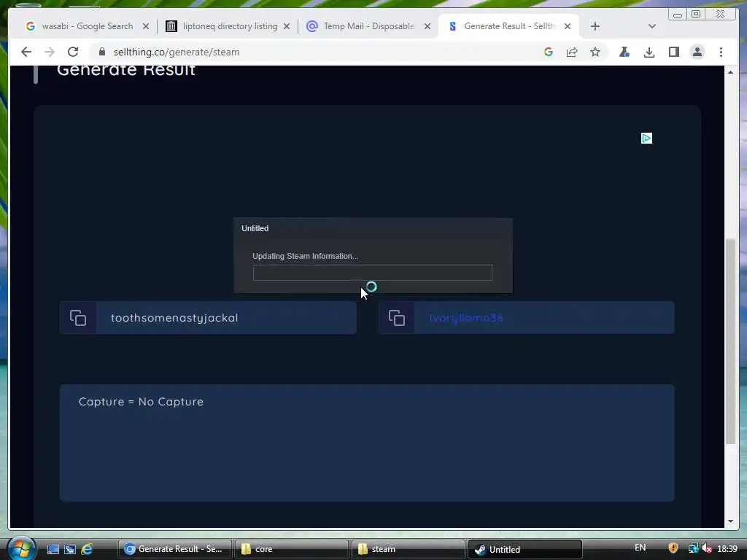Click the page vertical scrollbar thumb

730,342
